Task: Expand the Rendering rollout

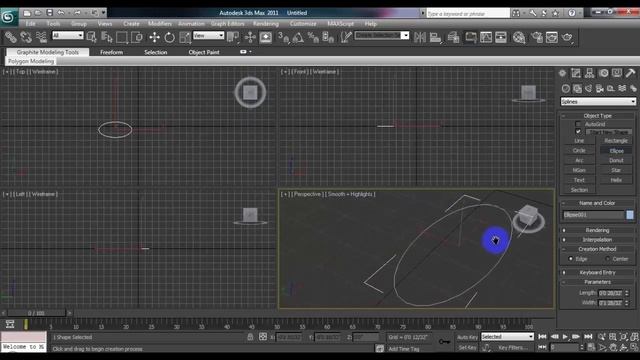Action: click(x=598, y=230)
